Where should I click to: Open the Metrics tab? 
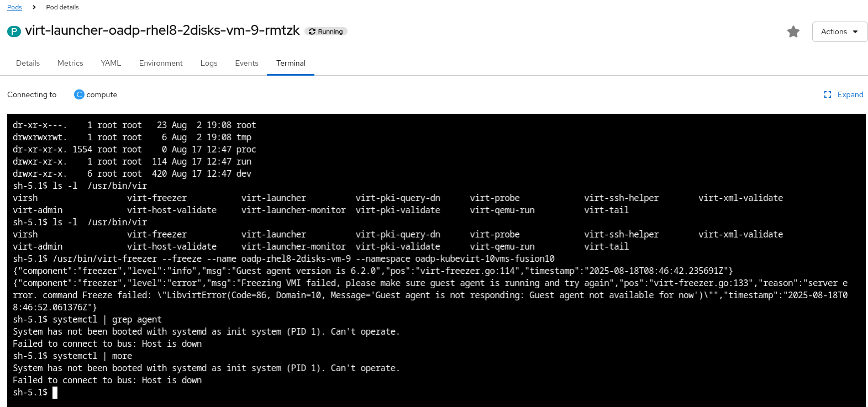coord(70,63)
